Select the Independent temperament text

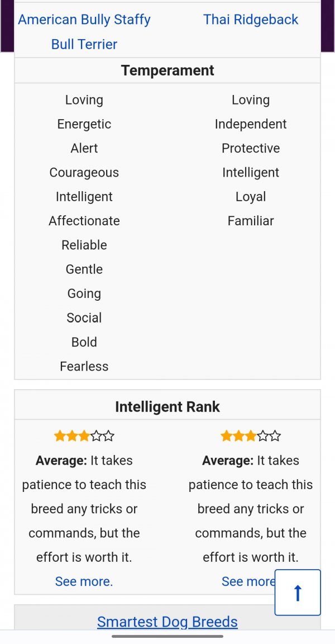click(251, 124)
